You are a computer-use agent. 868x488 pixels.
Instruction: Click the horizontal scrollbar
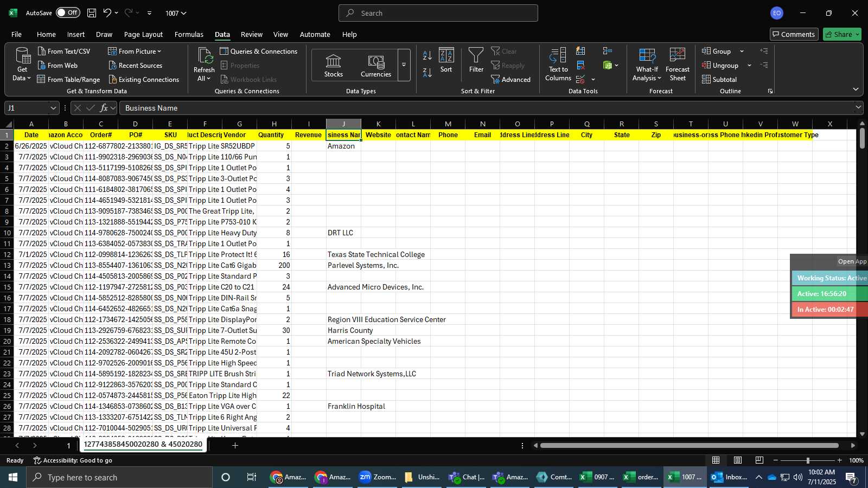689,446
